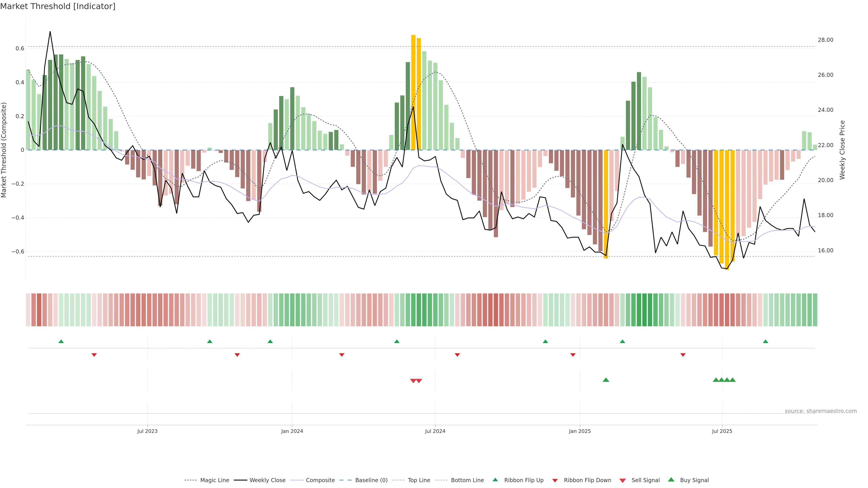
Task: Click the last ribbon flip up marker on right
Action: click(x=766, y=342)
